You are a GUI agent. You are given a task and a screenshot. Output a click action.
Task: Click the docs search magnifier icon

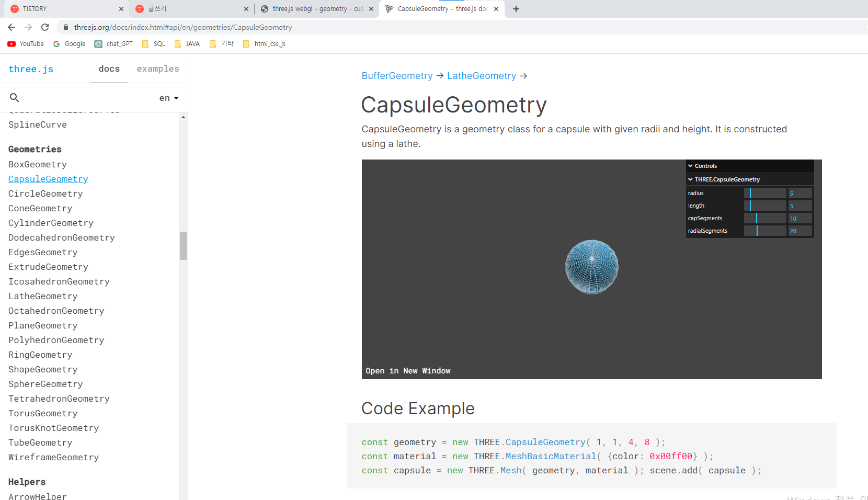pyautogui.click(x=15, y=98)
